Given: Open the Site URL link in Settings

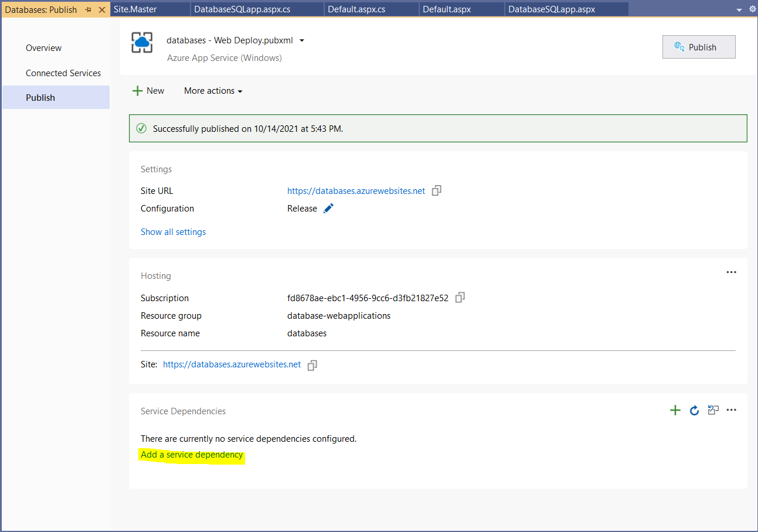Looking at the screenshot, I should (356, 191).
